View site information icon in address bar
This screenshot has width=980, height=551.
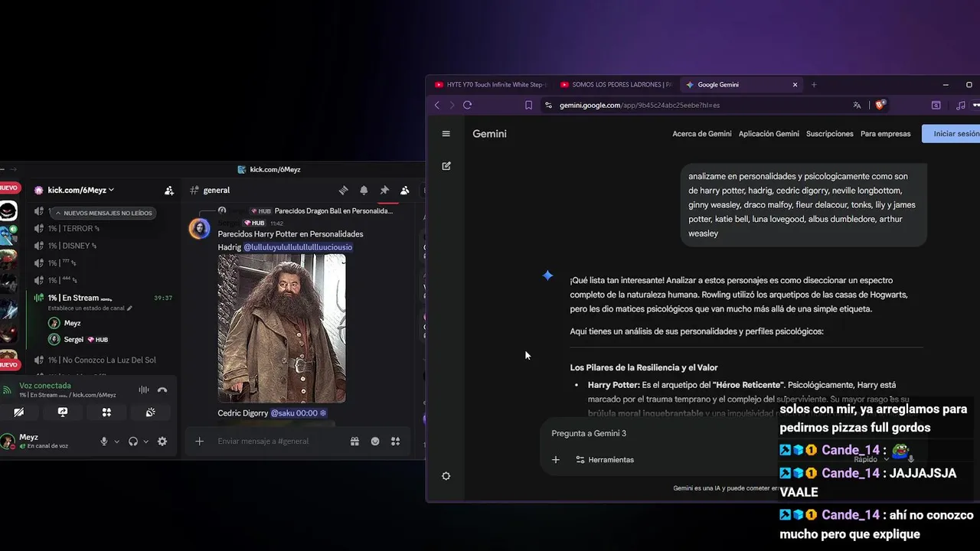[547, 106]
